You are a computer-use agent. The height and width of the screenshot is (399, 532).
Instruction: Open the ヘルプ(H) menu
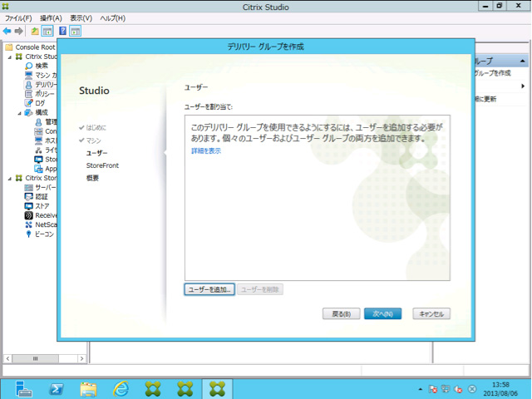(x=113, y=18)
